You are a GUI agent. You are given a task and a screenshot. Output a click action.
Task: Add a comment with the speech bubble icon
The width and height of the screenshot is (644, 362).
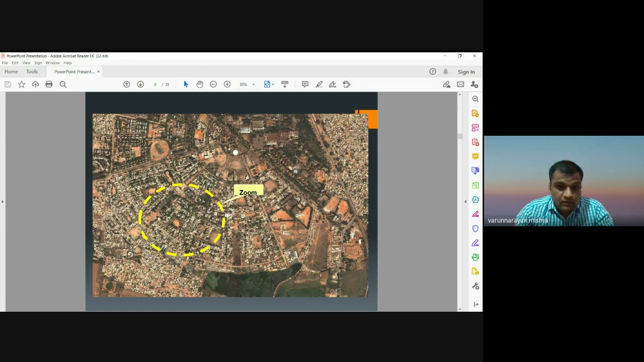coord(305,84)
